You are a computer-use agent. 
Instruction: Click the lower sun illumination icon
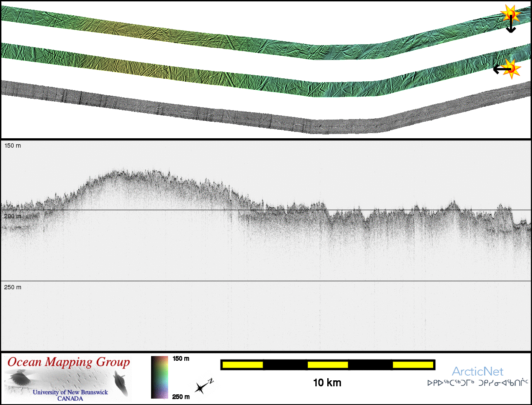click(511, 68)
